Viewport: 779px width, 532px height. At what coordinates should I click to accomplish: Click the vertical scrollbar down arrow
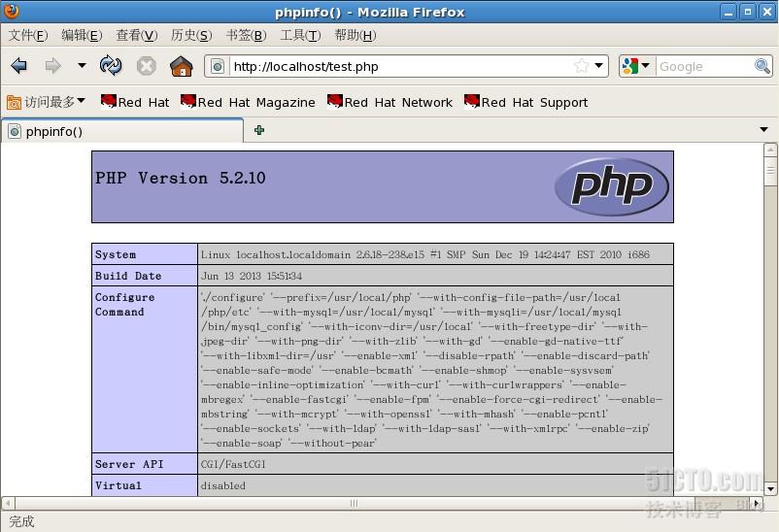(770, 488)
